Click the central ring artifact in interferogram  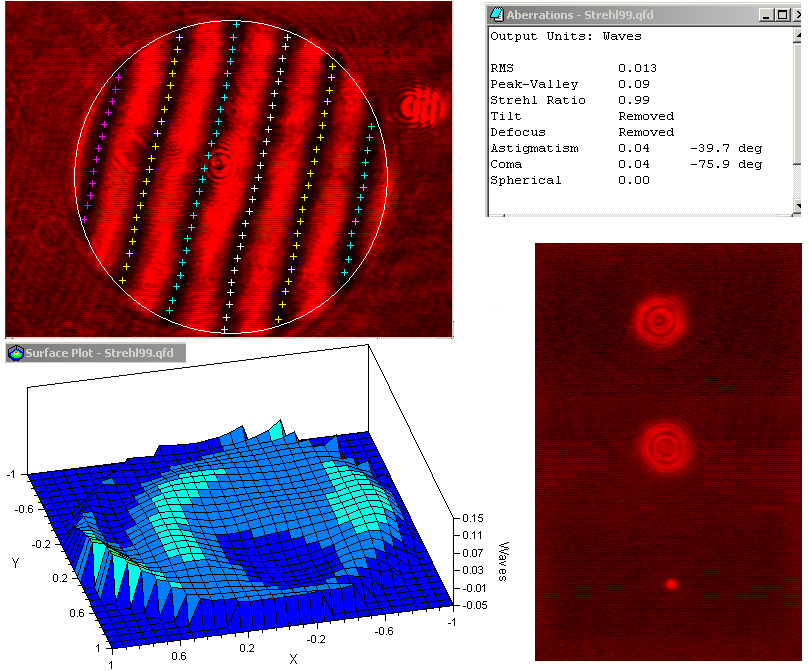219,163
